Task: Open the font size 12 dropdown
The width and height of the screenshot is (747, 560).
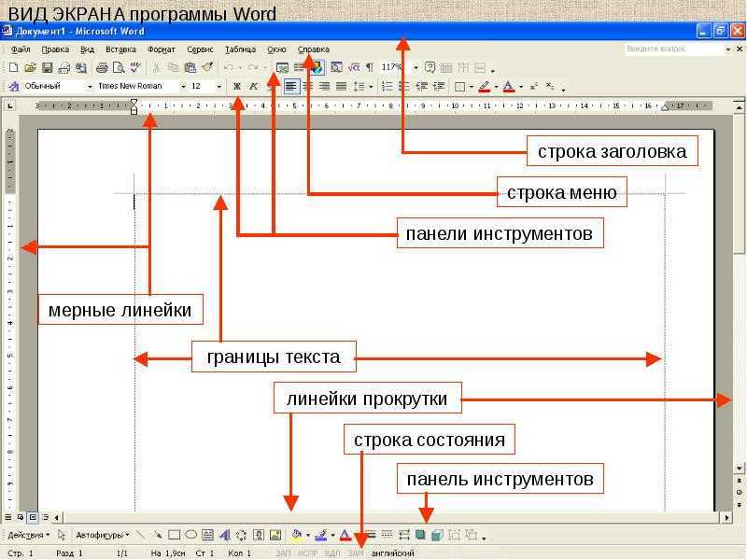Action: [219, 86]
